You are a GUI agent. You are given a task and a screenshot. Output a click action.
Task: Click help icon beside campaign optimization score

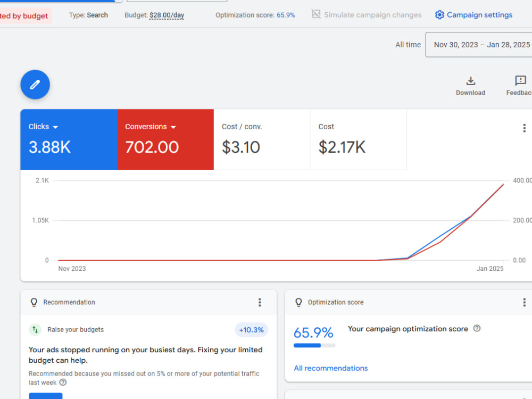coord(477,328)
